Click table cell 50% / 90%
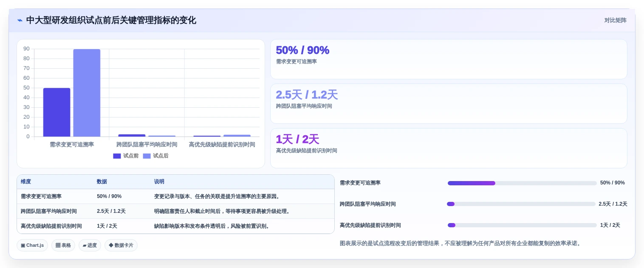This screenshot has width=644, height=268. [109, 196]
